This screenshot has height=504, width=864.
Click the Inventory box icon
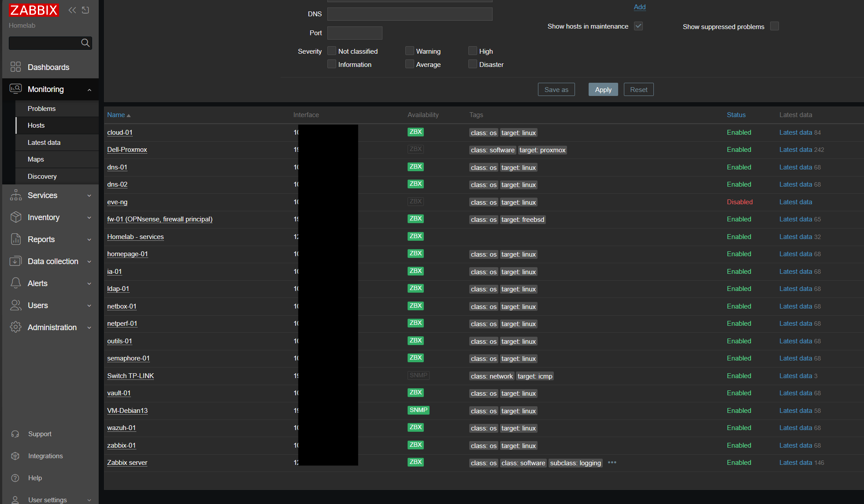(15, 217)
